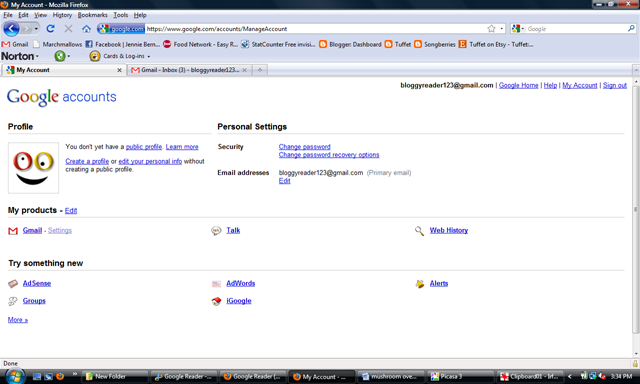This screenshot has height=384, width=640.
Task: Click the google.com site identity button
Action: 121,29
